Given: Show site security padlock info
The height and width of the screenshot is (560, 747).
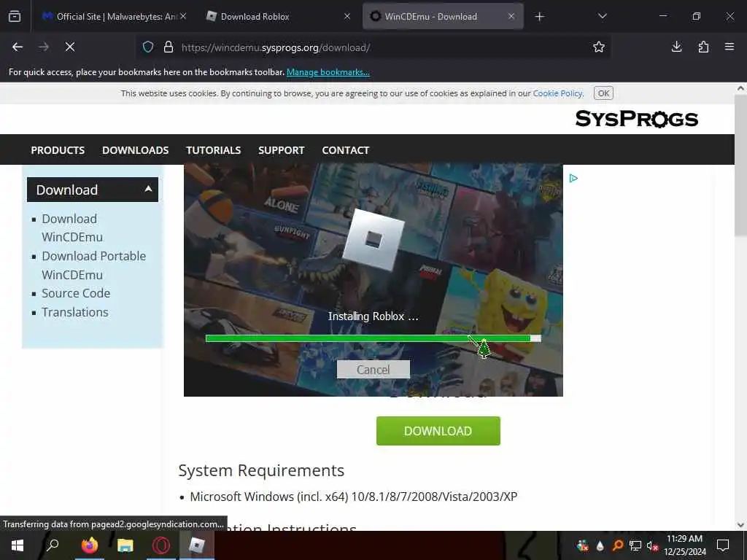Looking at the screenshot, I should point(169,47).
